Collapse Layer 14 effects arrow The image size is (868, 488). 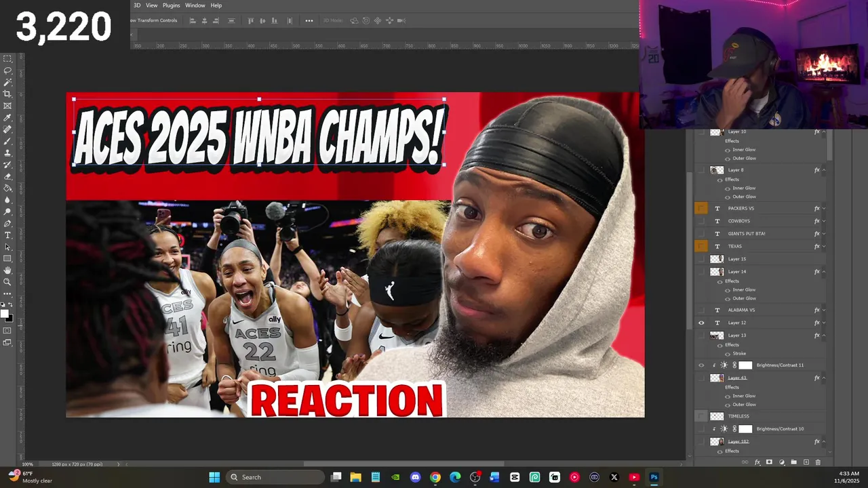(x=824, y=272)
